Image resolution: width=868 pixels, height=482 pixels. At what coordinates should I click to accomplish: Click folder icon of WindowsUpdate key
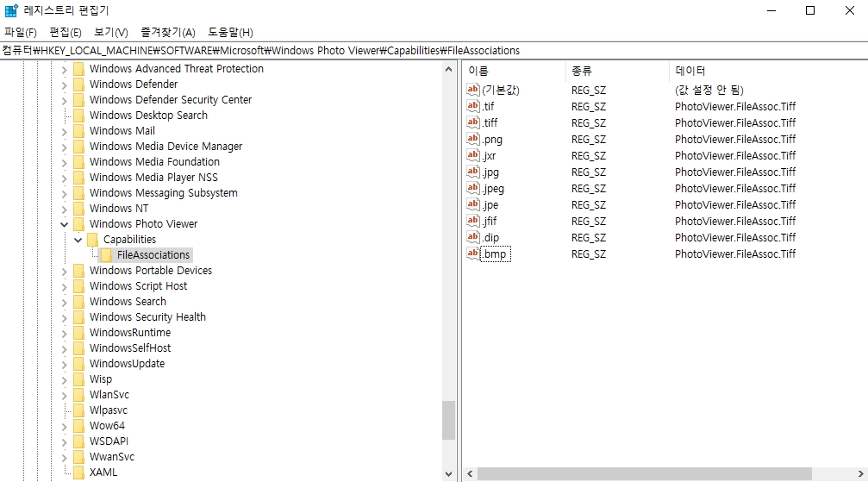click(79, 363)
